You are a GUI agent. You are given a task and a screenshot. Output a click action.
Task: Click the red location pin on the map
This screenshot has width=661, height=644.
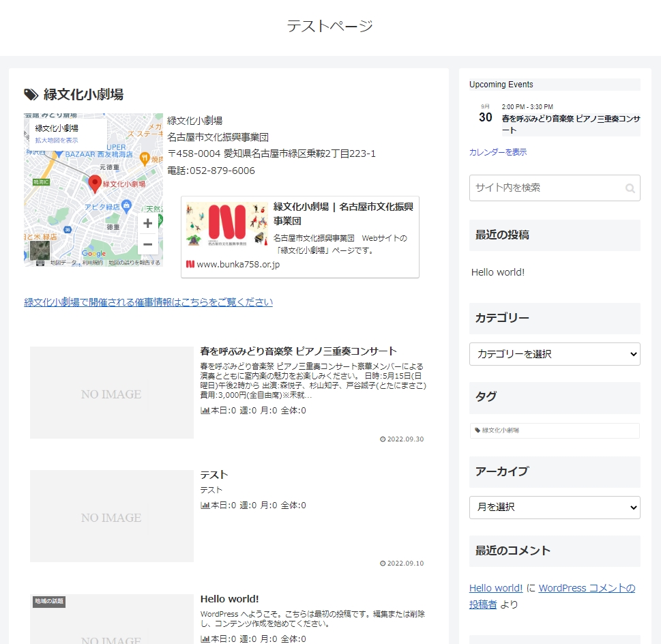(x=95, y=184)
